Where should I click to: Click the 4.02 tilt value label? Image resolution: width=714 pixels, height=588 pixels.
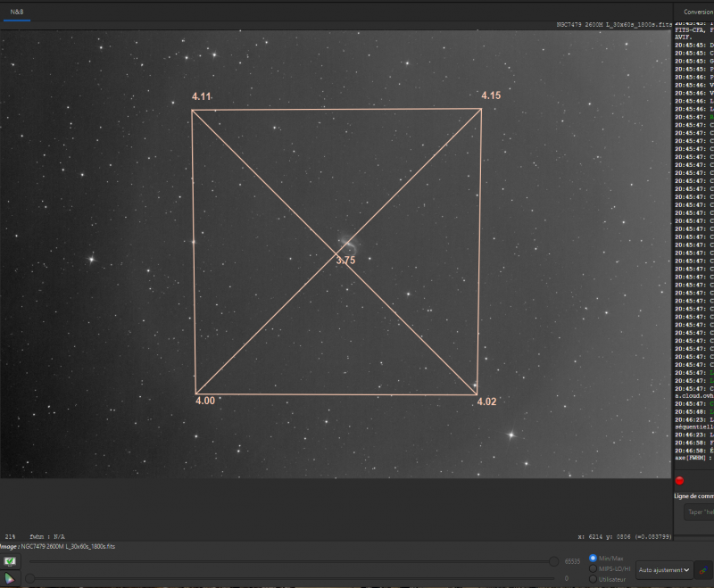point(486,402)
